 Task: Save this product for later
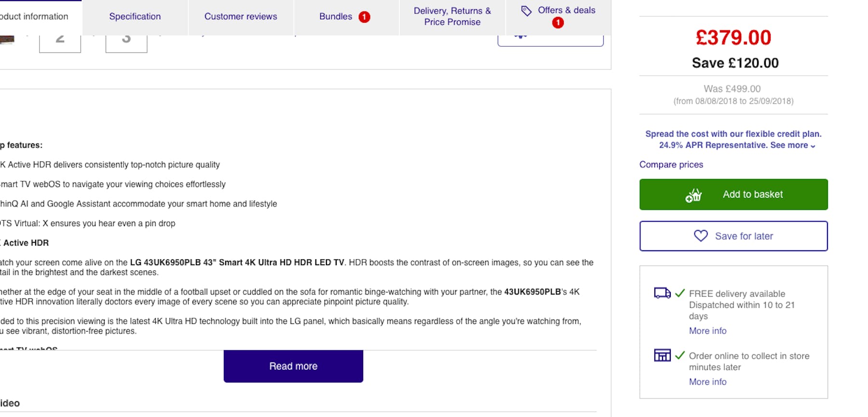tap(733, 236)
